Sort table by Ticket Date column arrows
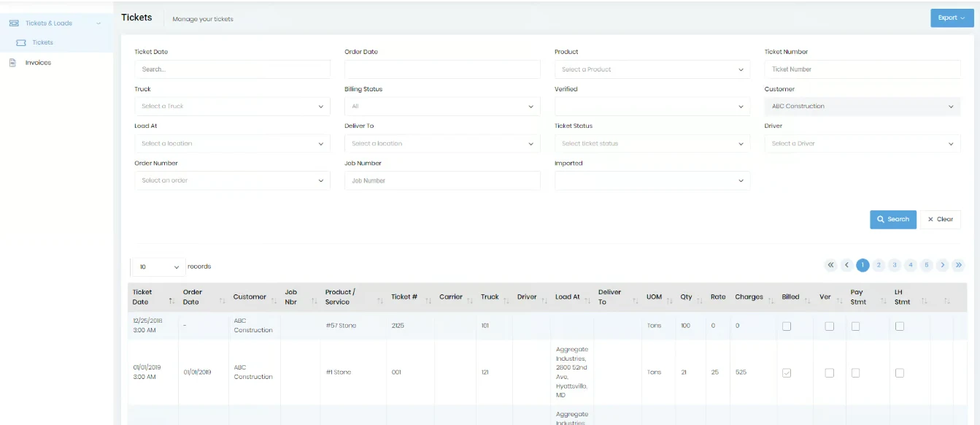The image size is (980, 425). pos(171,301)
